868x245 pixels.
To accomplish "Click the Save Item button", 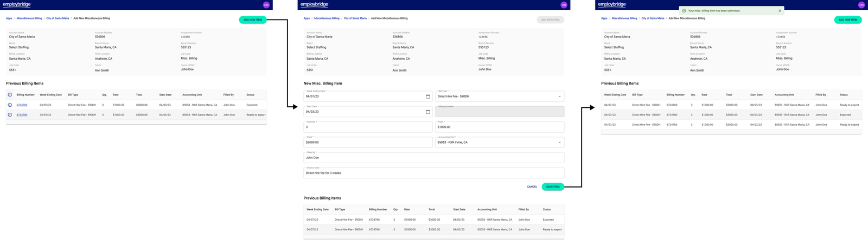I will [552, 186].
